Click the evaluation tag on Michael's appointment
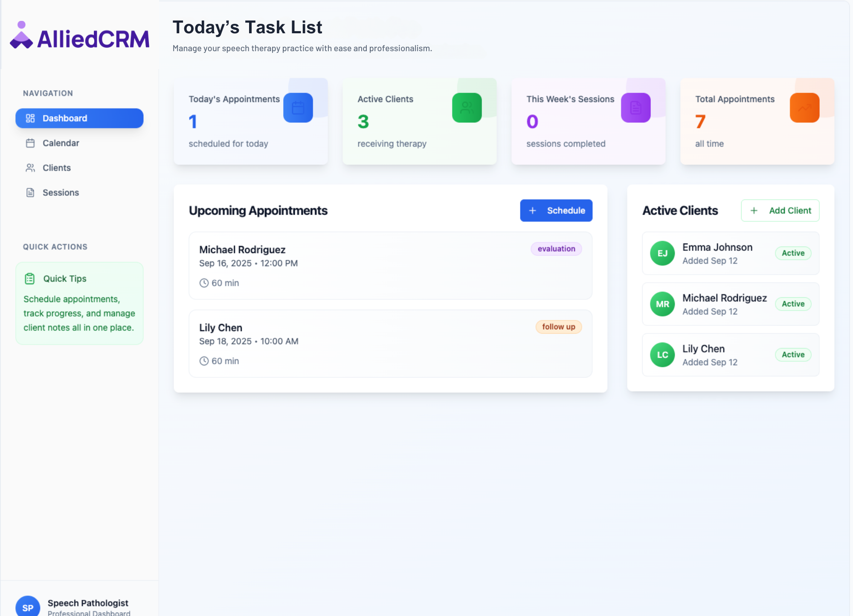The image size is (853, 616). [556, 249]
